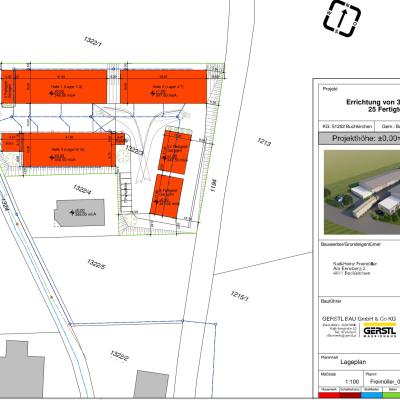Viewport: 400px width, 400px height.
Task: Click the 1:100 scale value
Action: [352, 382]
